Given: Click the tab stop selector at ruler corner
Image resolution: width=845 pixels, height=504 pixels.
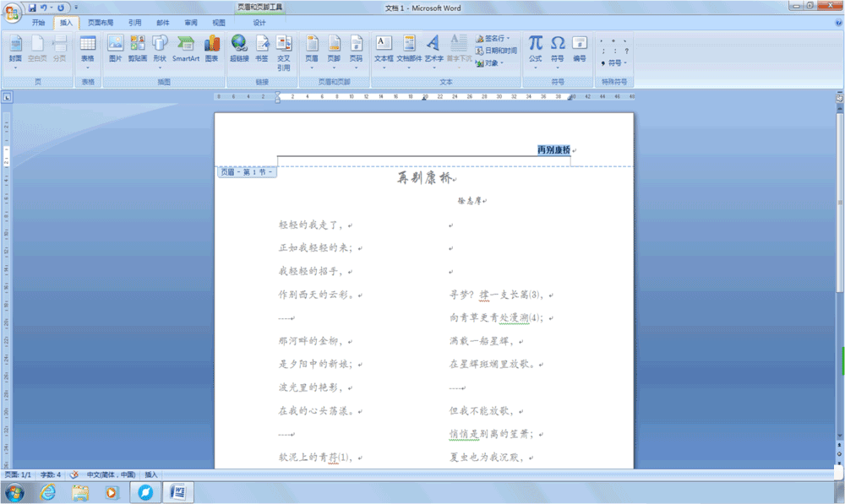Looking at the screenshot, I should pyautogui.click(x=7, y=97).
